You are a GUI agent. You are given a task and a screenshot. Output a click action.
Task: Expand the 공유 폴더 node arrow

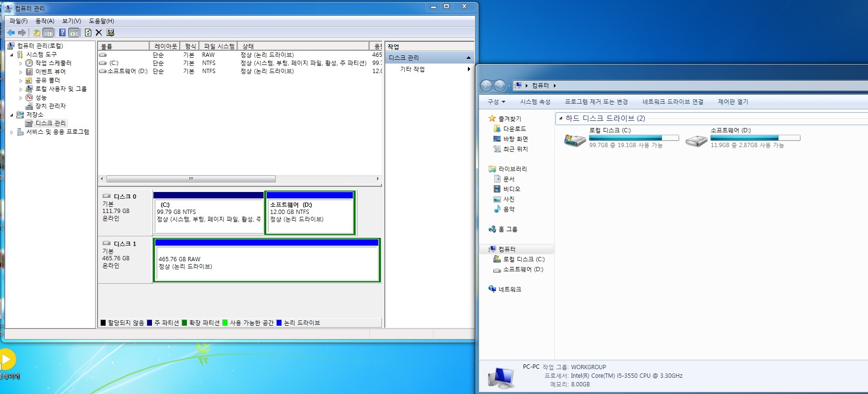(x=21, y=81)
